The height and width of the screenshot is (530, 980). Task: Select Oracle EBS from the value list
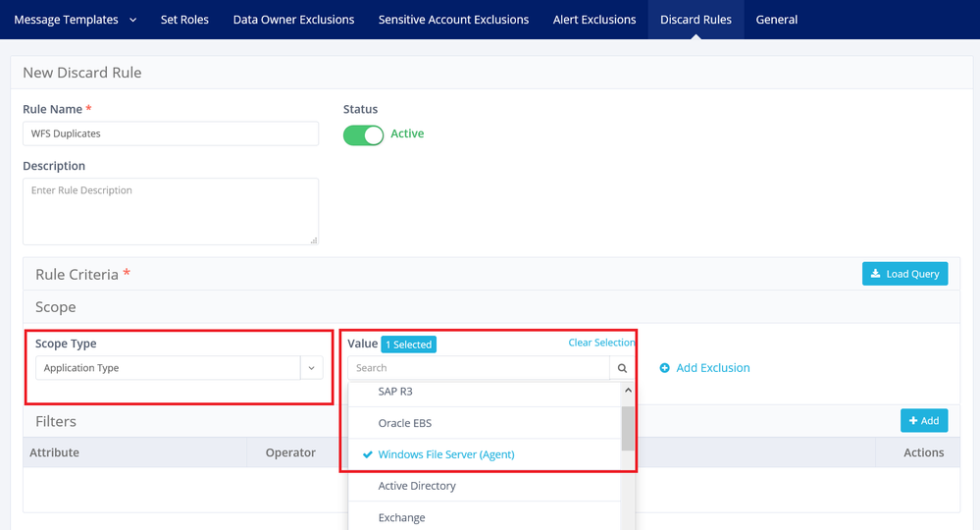[x=404, y=423]
